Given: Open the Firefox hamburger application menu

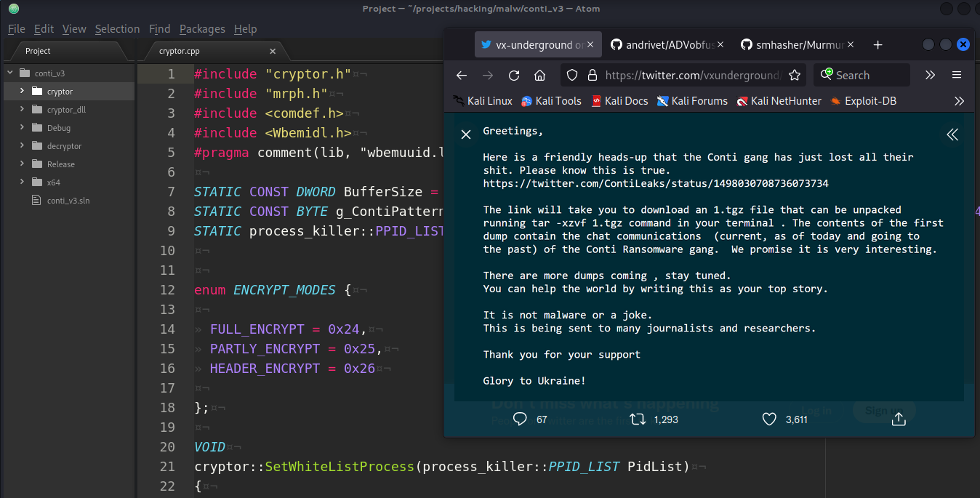Looking at the screenshot, I should coord(957,75).
